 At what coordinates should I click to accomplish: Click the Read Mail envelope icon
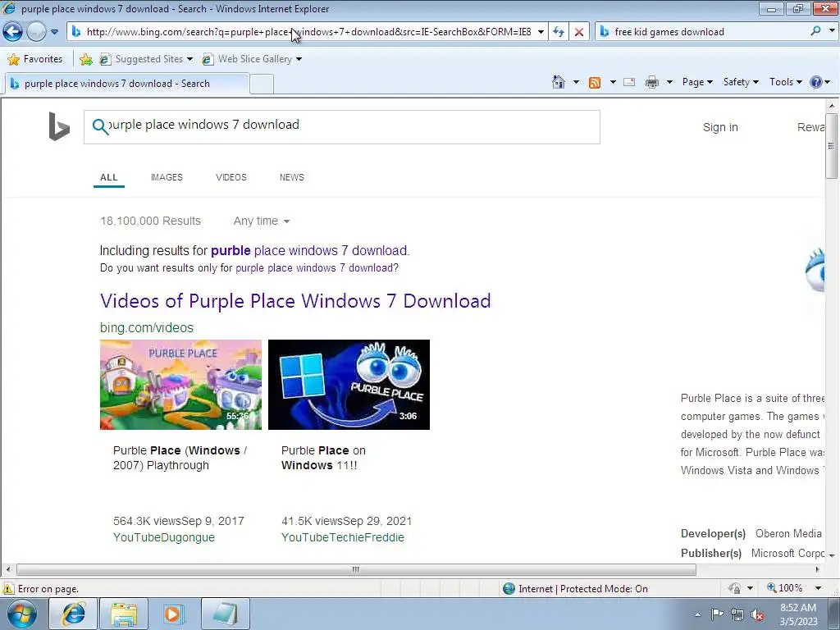pos(629,82)
